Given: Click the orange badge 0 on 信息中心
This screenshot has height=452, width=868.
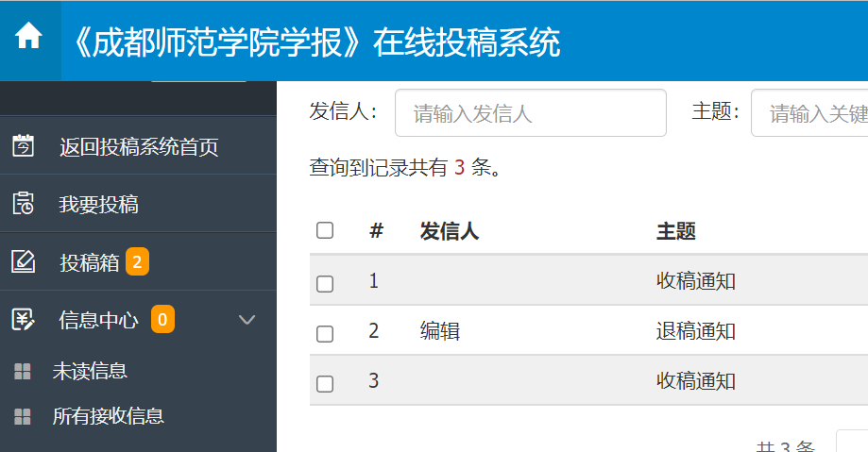Looking at the screenshot, I should pyautogui.click(x=162, y=319).
